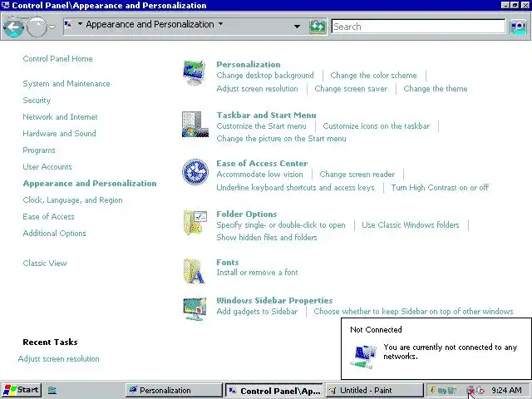532x399 pixels.
Task: Open the Folder Options icon
Action: [x=195, y=223]
